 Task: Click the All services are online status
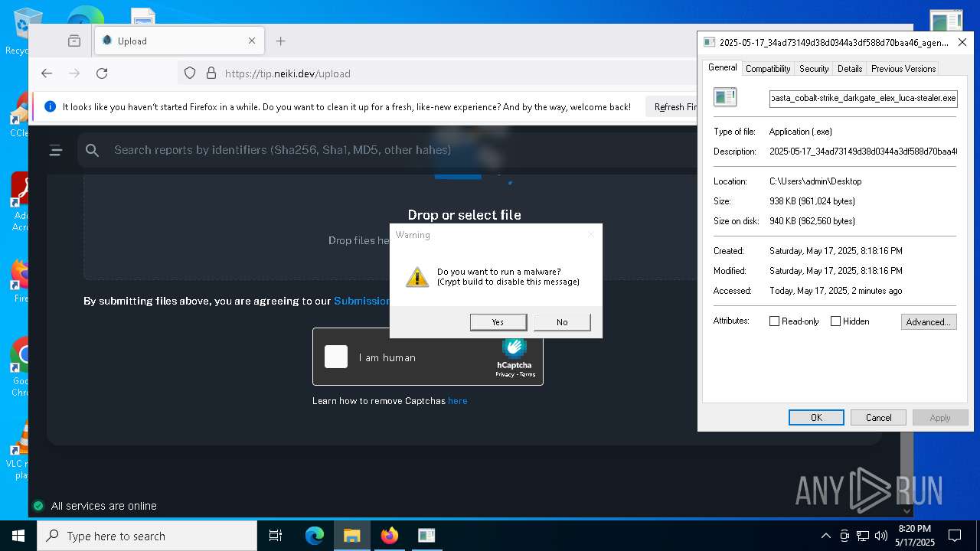95,506
